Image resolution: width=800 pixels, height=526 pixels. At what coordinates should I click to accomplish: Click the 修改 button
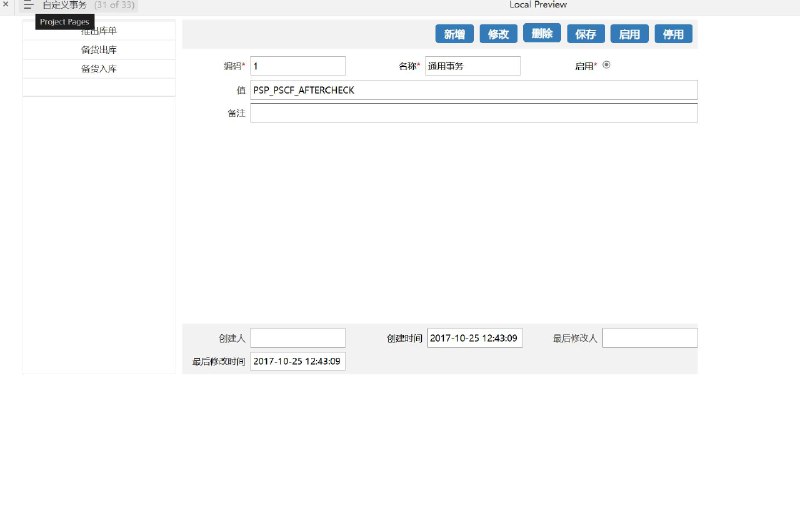pos(498,34)
